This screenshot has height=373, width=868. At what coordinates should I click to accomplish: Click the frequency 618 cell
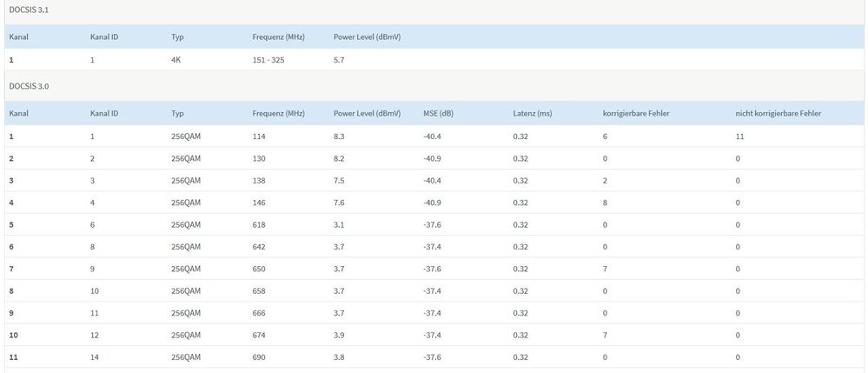258,225
